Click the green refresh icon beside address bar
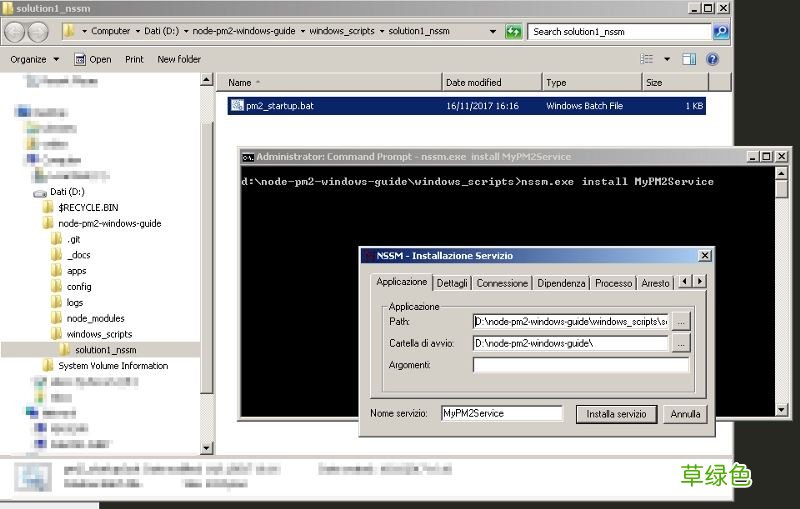 click(513, 32)
